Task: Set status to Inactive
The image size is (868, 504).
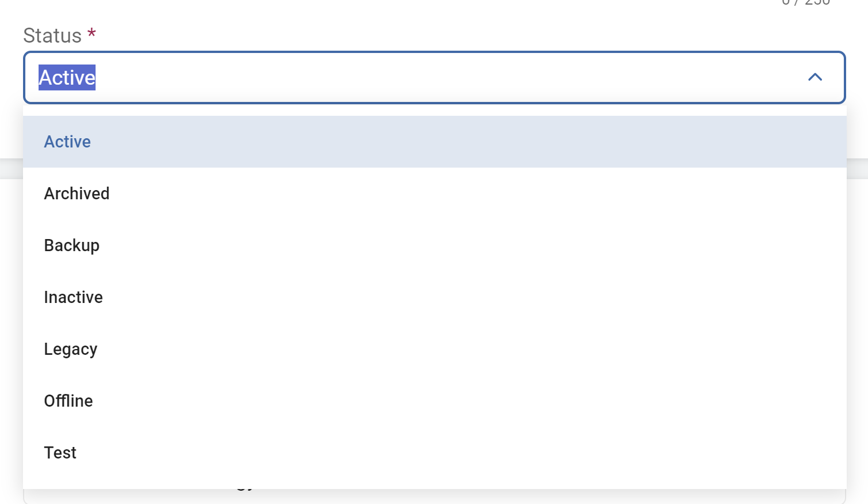Action: [73, 297]
